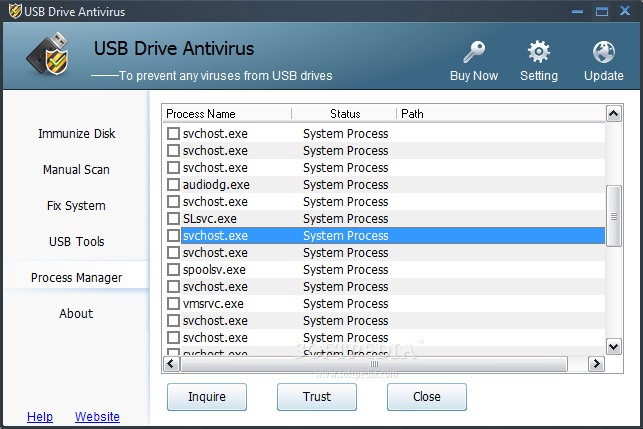The image size is (643, 429).
Task: Open Fix System page
Action: [x=76, y=205]
